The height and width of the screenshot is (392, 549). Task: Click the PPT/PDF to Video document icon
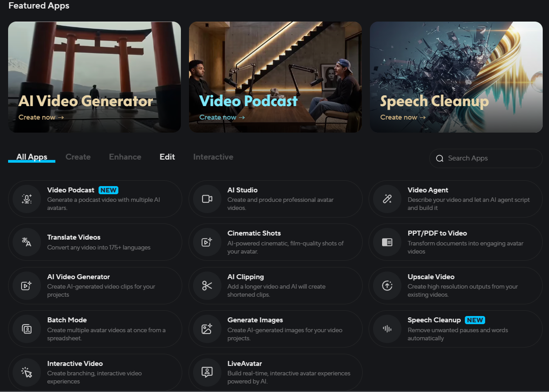[x=387, y=242]
